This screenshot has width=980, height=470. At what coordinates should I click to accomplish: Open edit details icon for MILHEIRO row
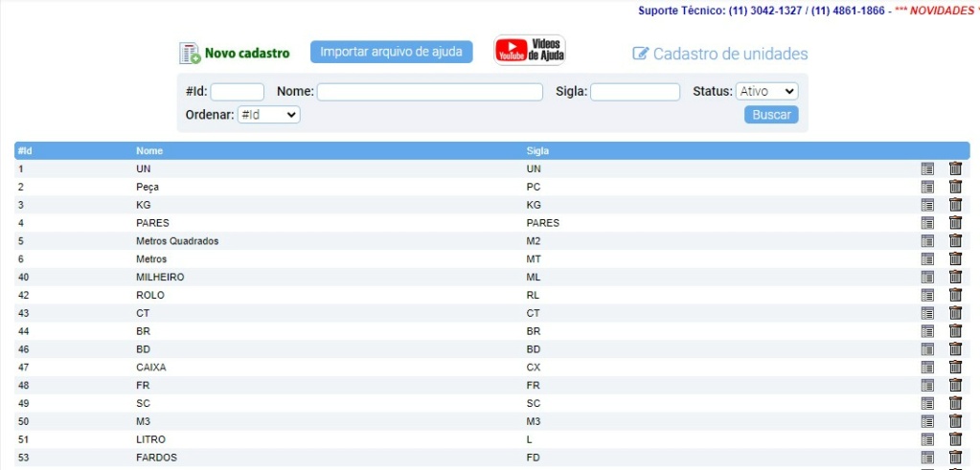927,278
